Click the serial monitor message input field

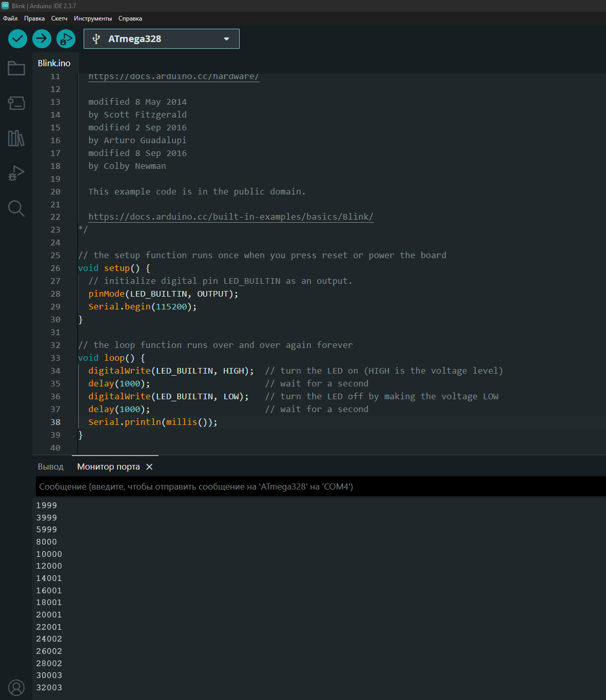(x=318, y=487)
